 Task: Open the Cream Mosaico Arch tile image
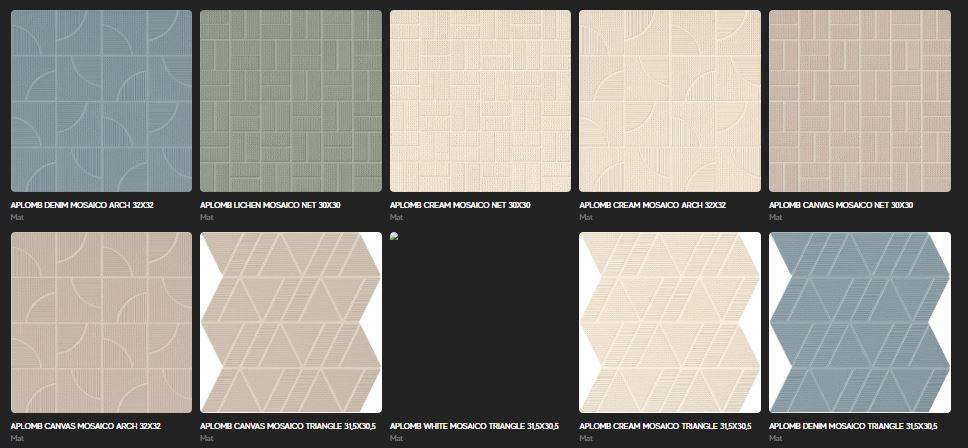(x=670, y=101)
